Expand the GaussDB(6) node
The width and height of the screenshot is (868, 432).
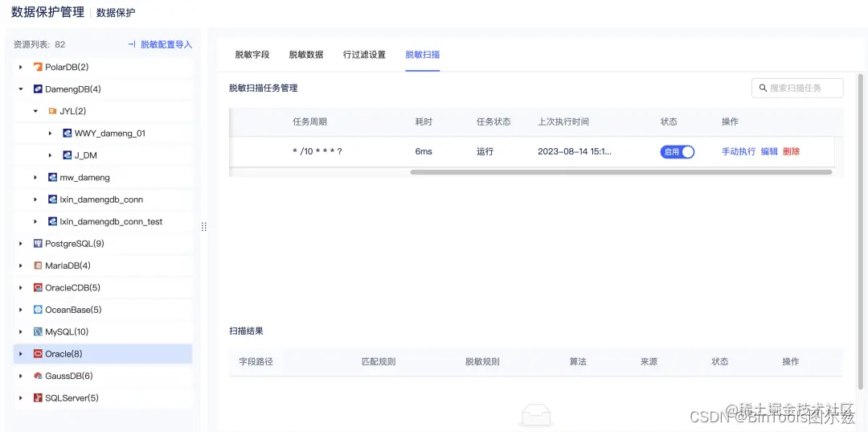point(20,376)
